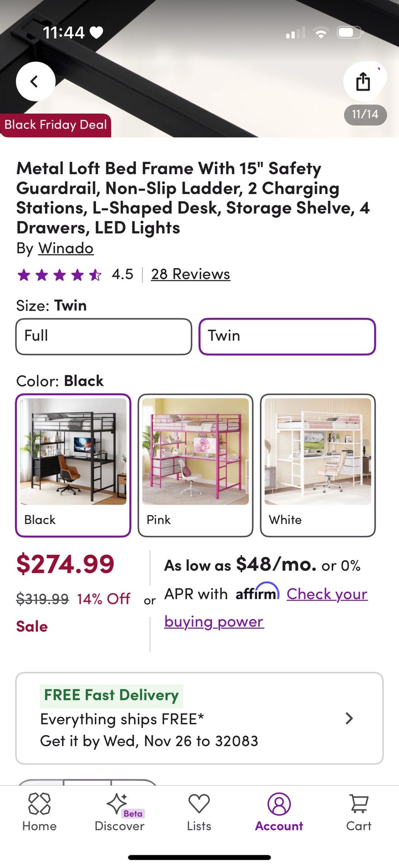Choose the White color option
The height and width of the screenshot is (868, 399).
[x=318, y=465]
